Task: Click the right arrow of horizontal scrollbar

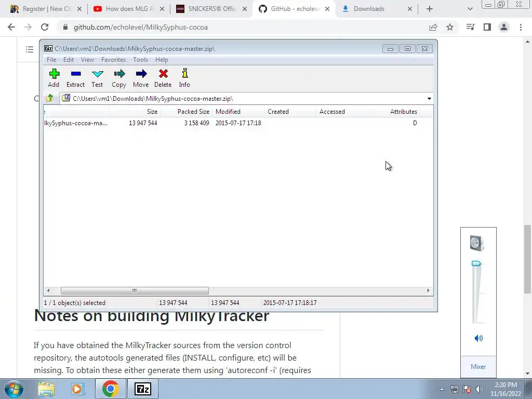Action: coord(428,290)
